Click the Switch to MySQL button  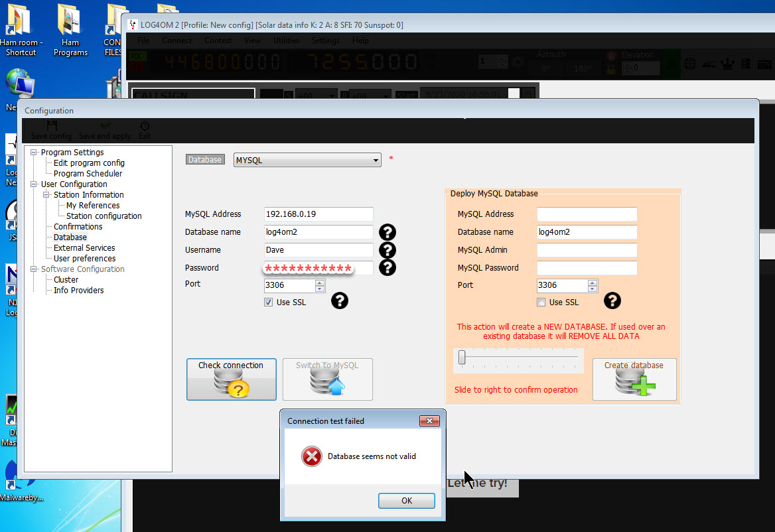click(x=328, y=379)
